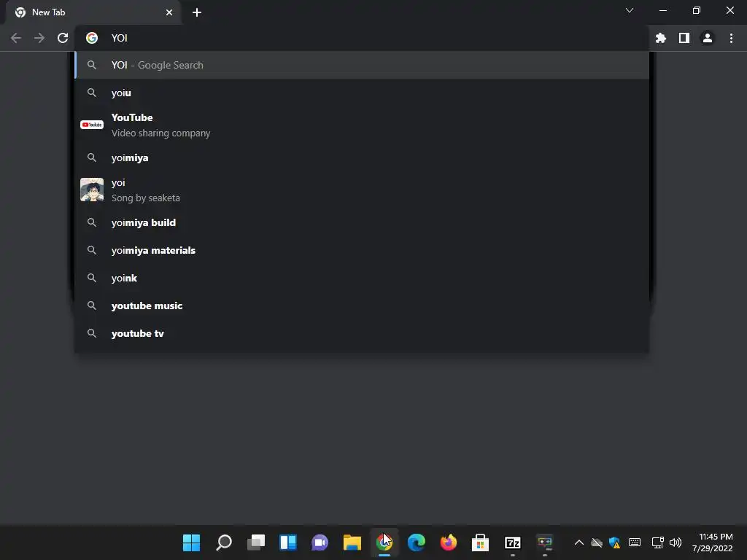
Task: Open Windows taskbar Search
Action: [224, 542]
